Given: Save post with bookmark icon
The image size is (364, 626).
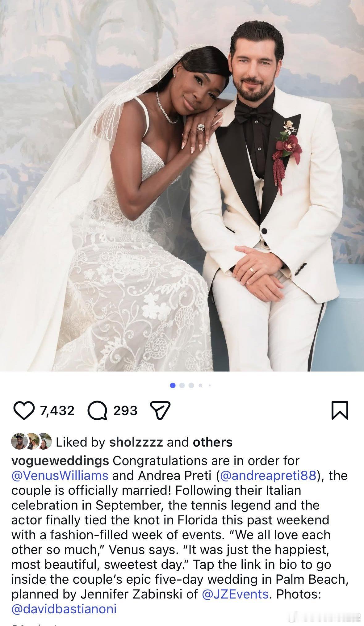Looking at the screenshot, I should pyautogui.click(x=340, y=410).
